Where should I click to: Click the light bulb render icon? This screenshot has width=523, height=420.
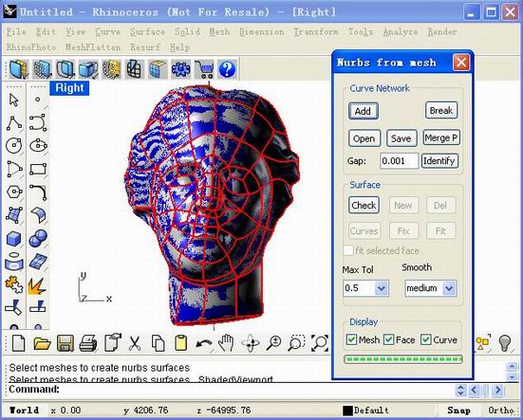point(505,343)
